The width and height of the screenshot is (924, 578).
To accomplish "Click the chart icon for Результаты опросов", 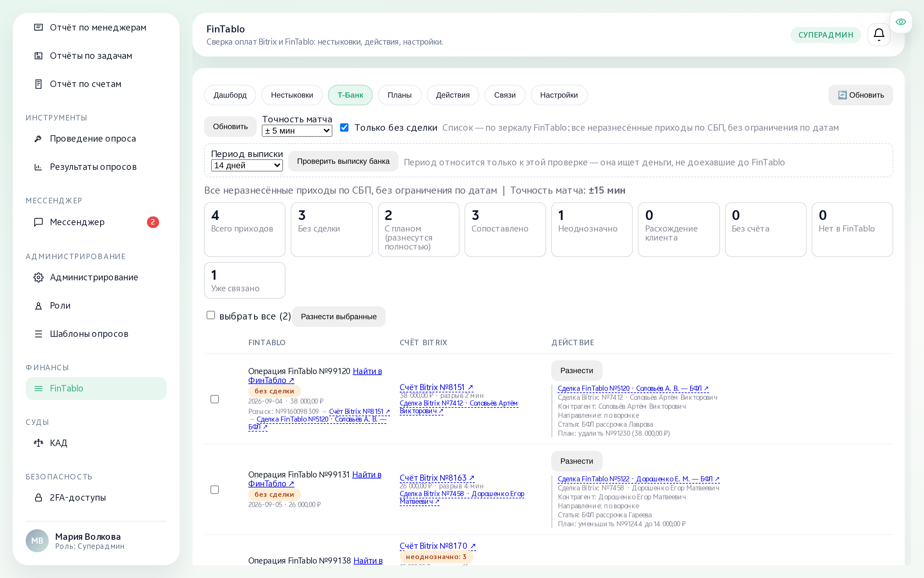I will tap(38, 167).
